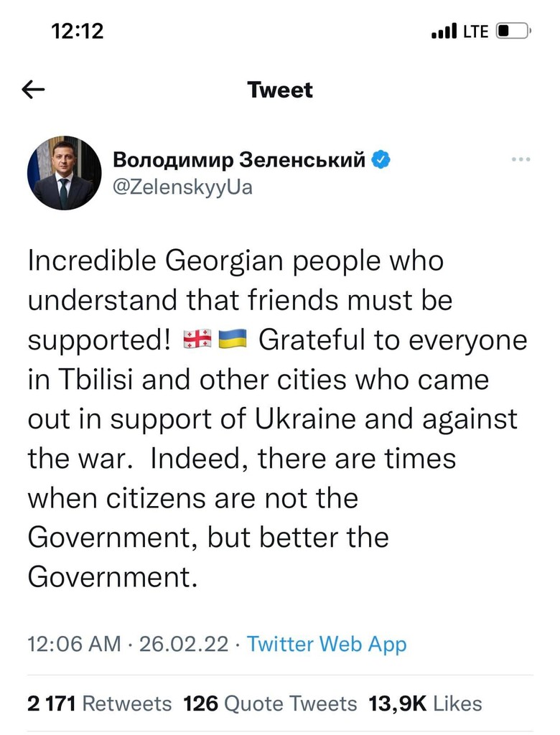560x735 pixels.
Task: Tap the tweet body text
Action: [x=273, y=419]
